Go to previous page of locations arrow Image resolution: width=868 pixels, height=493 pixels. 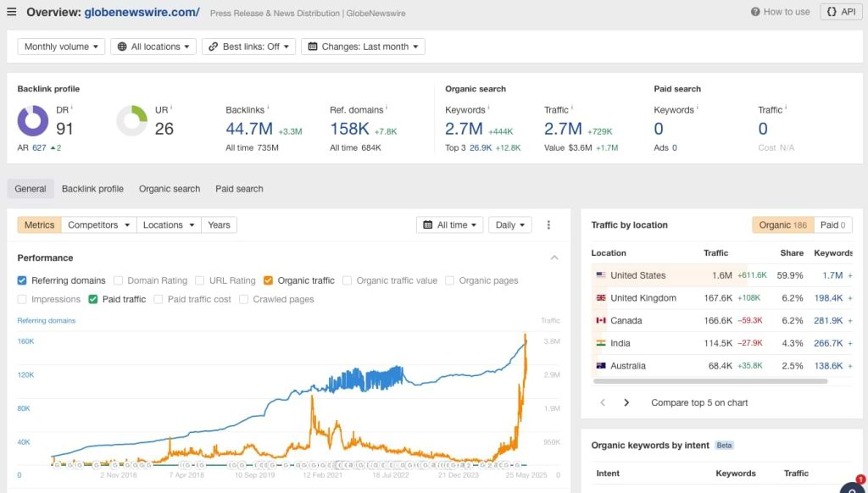603,402
